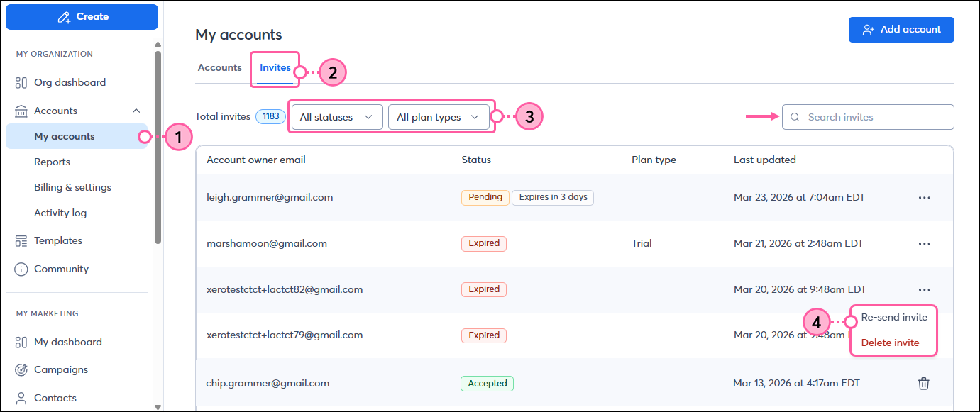The width and height of the screenshot is (980, 412).
Task: Switch to the Accounts tab
Action: coord(219,67)
